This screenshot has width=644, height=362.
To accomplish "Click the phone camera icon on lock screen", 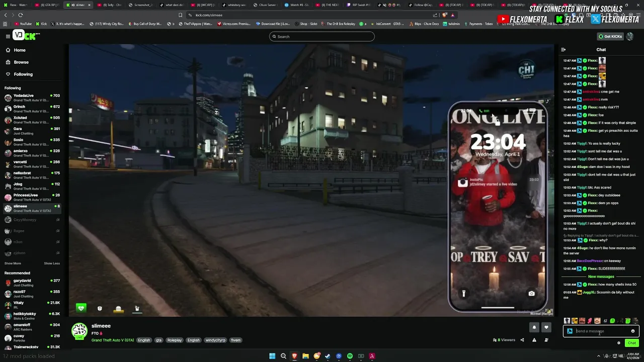I will (531, 294).
